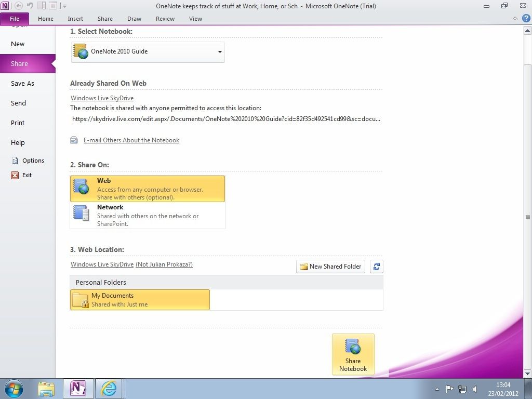532x399 pixels.
Task: Switch to the Home ribbon tab
Action: tap(46, 19)
